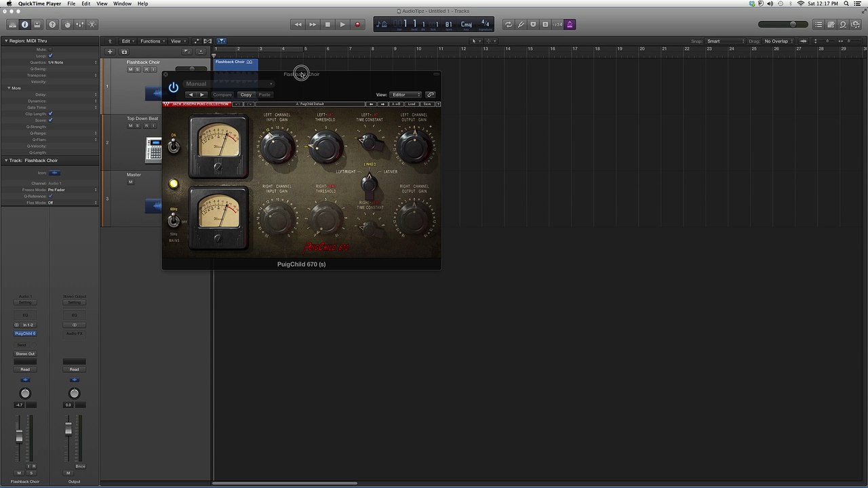This screenshot has height=488, width=868.
Task: Open the Help menu in the menu bar
Action: 142,3
